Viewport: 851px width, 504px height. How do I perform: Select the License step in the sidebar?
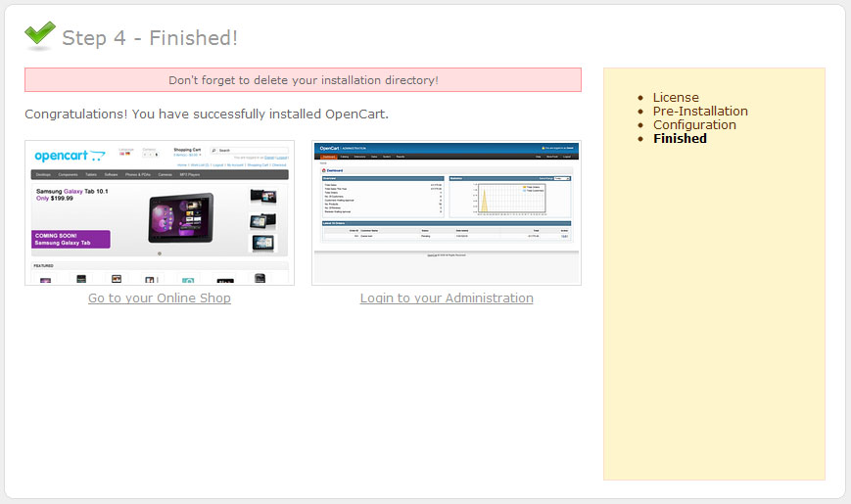676,97
